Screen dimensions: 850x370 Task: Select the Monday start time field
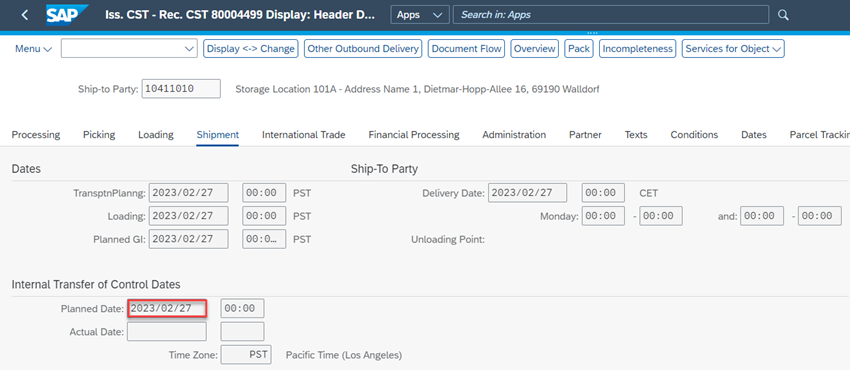pos(603,216)
